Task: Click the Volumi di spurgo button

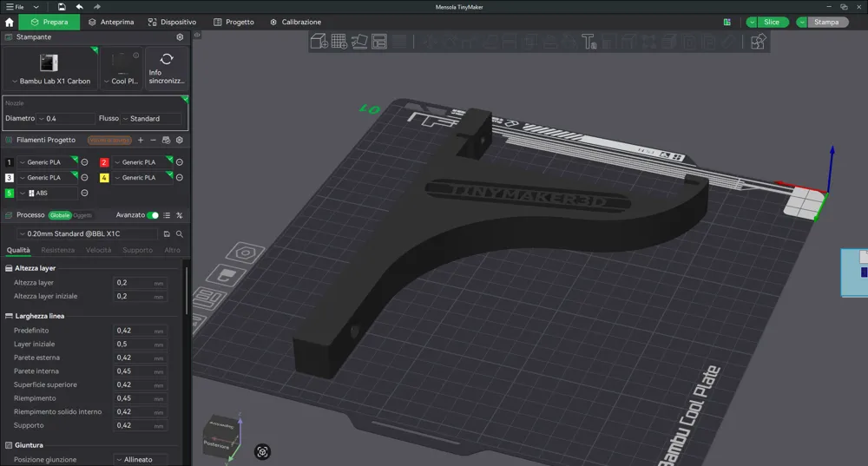Action: click(x=109, y=140)
